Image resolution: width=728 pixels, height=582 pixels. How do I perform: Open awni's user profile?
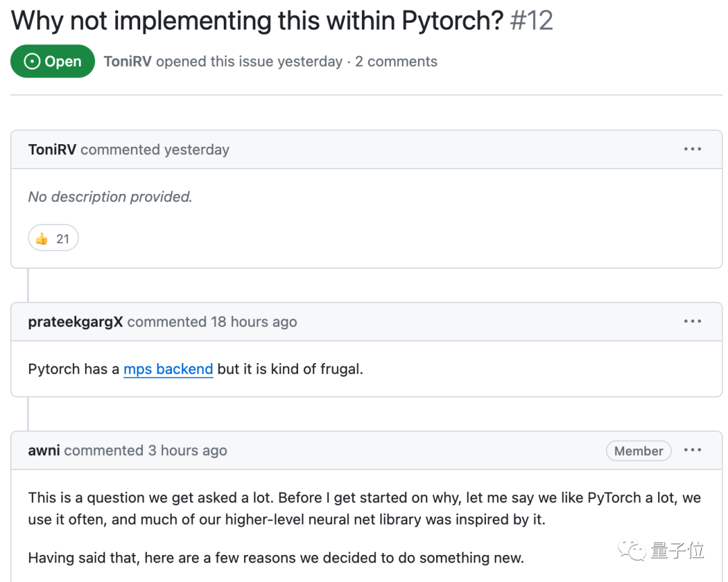point(44,451)
